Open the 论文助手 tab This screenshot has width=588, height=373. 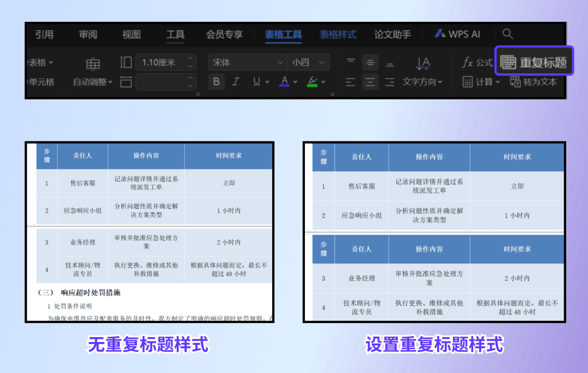pyautogui.click(x=393, y=34)
